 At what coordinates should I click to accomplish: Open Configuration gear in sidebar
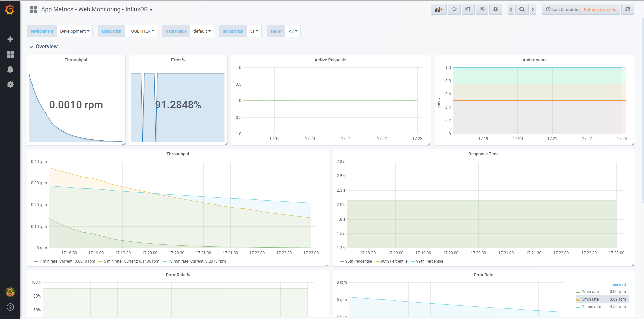point(10,84)
